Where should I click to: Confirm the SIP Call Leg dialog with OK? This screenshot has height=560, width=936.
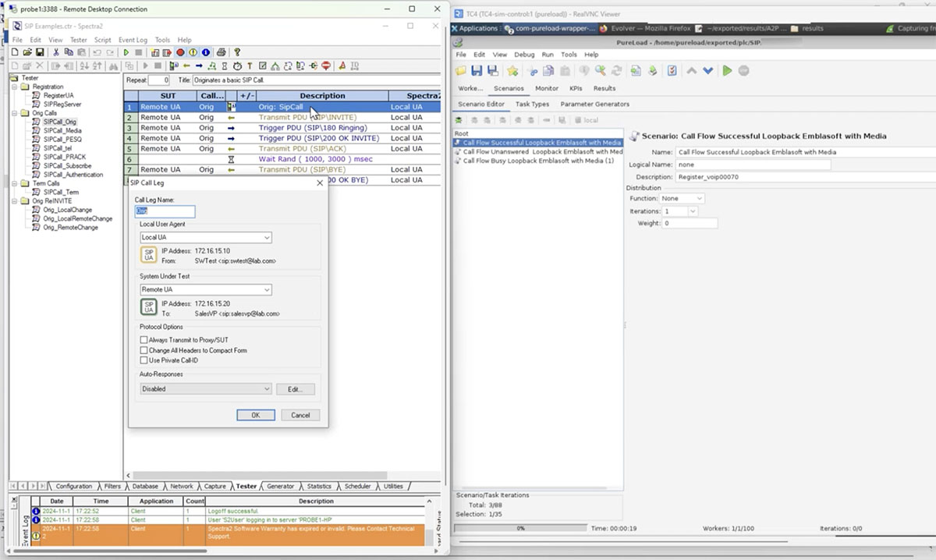[255, 414]
